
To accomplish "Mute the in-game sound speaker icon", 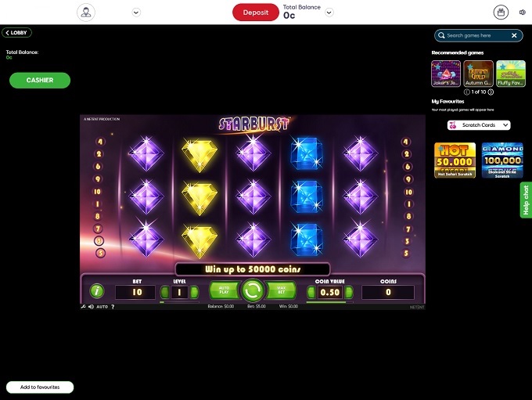I will [x=91, y=307].
